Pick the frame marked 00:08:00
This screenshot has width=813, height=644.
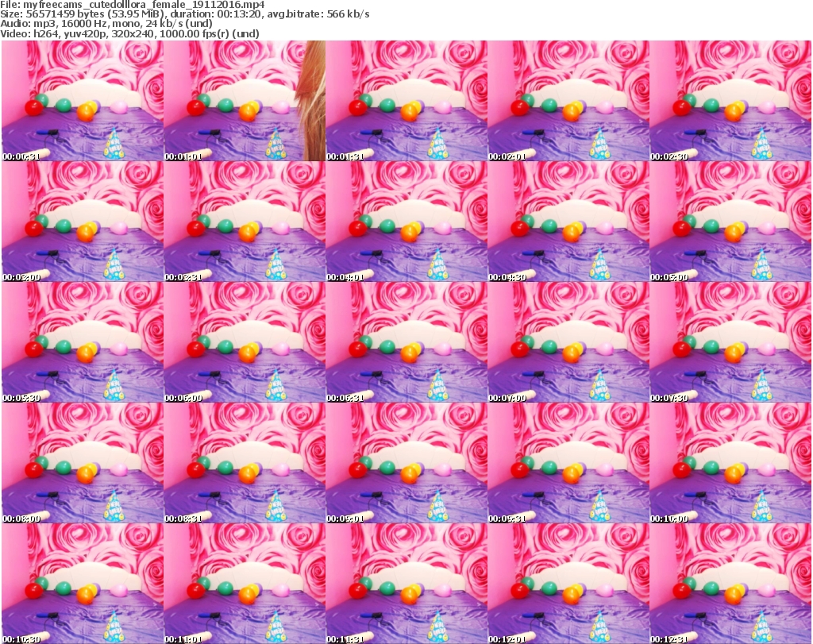pyautogui.click(x=83, y=463)
